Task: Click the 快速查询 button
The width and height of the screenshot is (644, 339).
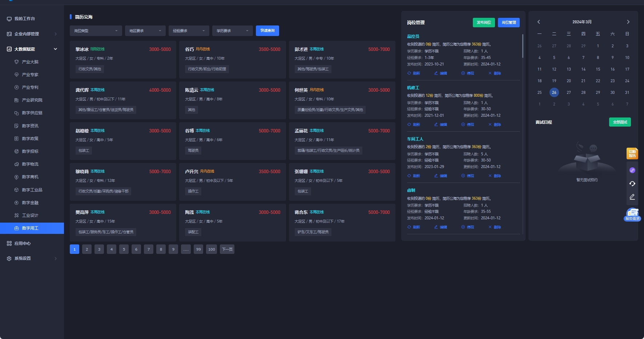Action: [267, 31]
